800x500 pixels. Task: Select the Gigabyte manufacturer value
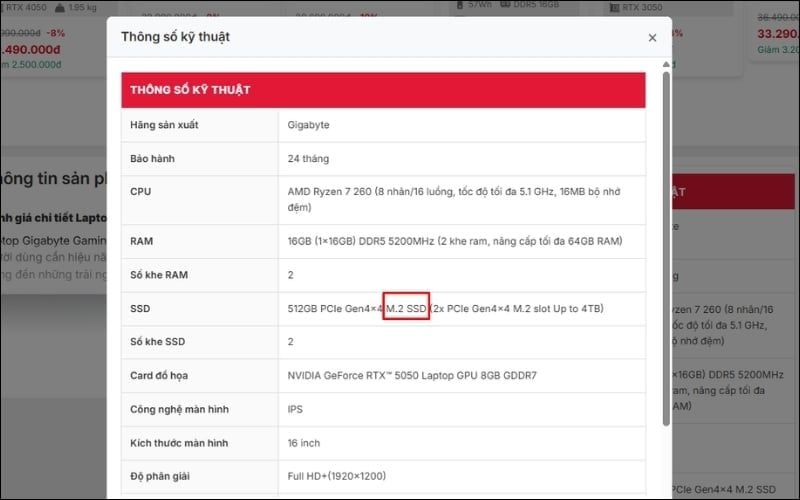(x=308, y=125)
